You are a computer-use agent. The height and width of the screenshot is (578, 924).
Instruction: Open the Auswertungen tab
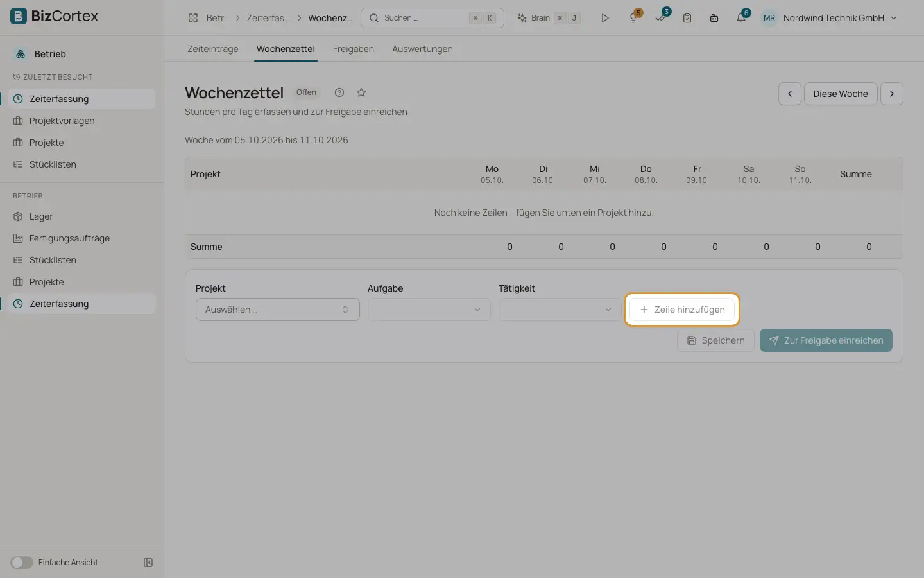pyautogui.click(x=422, y=49)
